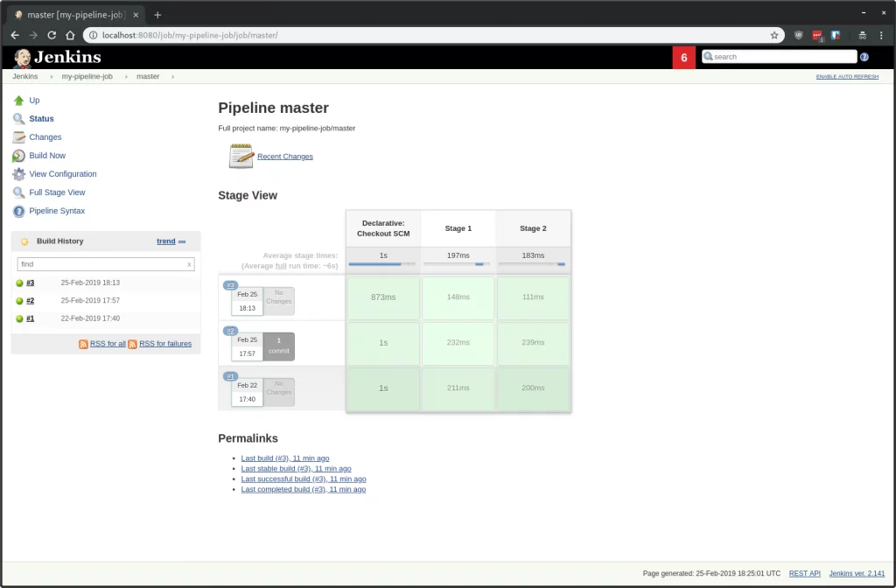Open the Changes sidebar item

tap(45, 136)
